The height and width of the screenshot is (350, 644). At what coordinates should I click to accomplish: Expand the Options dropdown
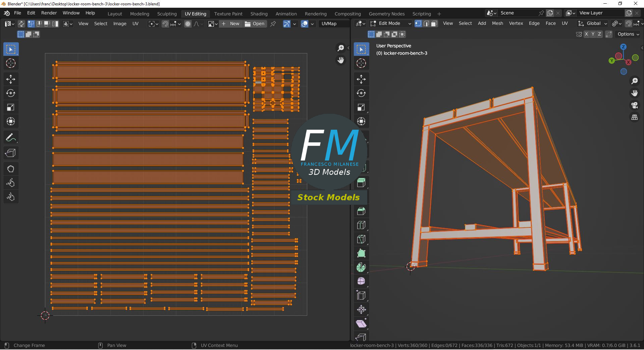point(628,34)
